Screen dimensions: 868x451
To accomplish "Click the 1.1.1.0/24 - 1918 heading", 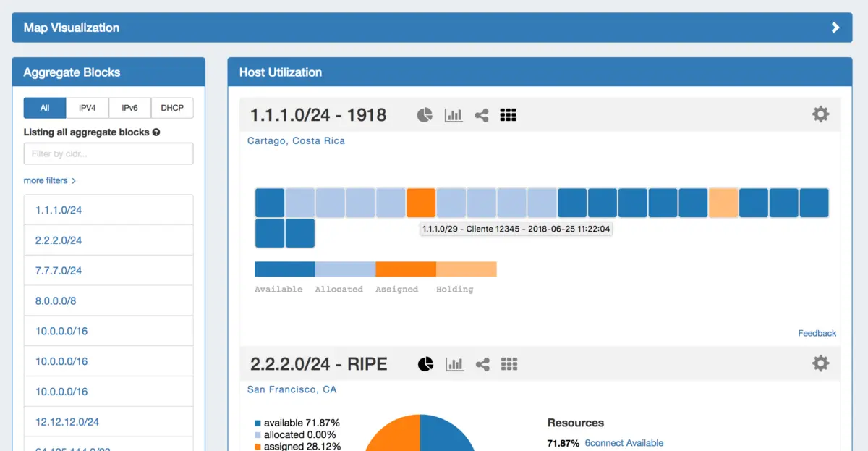I will (x=318, y=115).
